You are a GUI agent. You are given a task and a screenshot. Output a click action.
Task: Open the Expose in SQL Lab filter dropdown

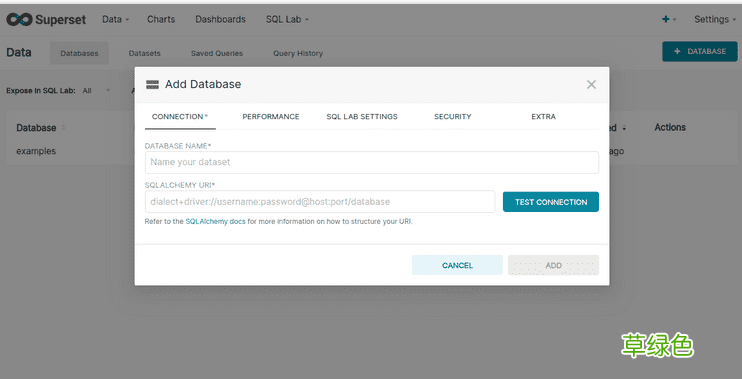click(x=97, y=90)
